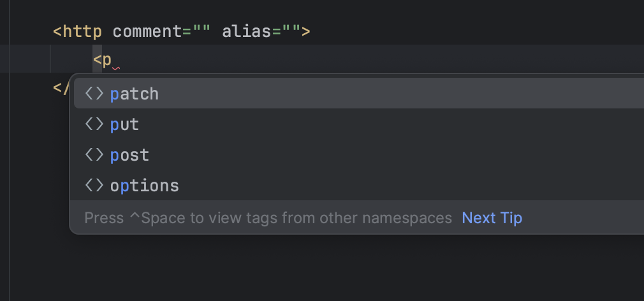Screen dimensions: 644x301
Task: Click the comment attribute name
Action: point(147,31)
